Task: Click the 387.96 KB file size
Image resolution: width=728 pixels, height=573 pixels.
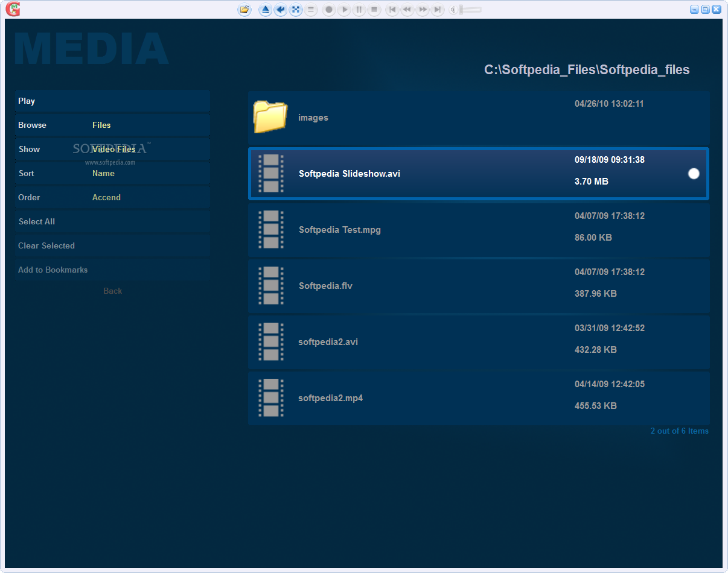Action: pos(596,294)
